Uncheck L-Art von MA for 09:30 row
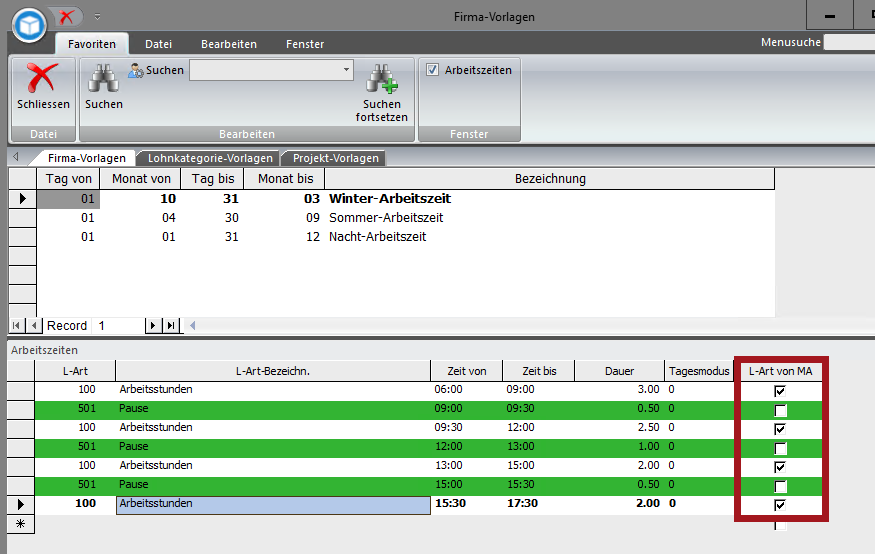The image size is (875, 554). coord(780,429)
